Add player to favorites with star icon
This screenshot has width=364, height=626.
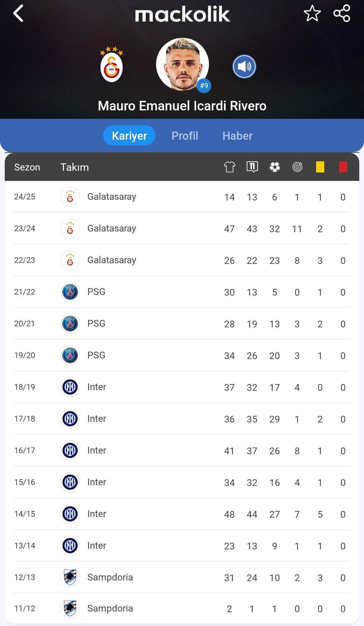pyautogui.click(x=312, y=13)
